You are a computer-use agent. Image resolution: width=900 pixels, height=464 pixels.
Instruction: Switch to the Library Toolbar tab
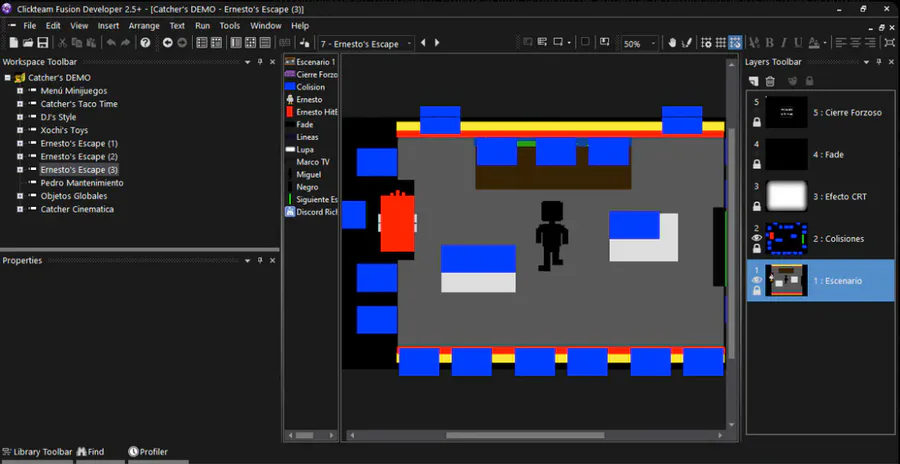38,452
